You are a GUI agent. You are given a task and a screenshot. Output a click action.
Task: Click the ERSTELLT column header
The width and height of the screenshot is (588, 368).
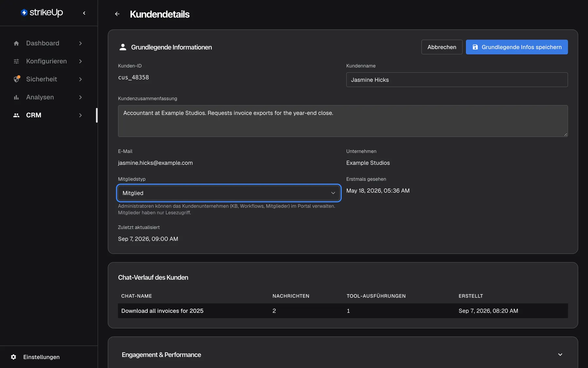[x=471, y=296]
